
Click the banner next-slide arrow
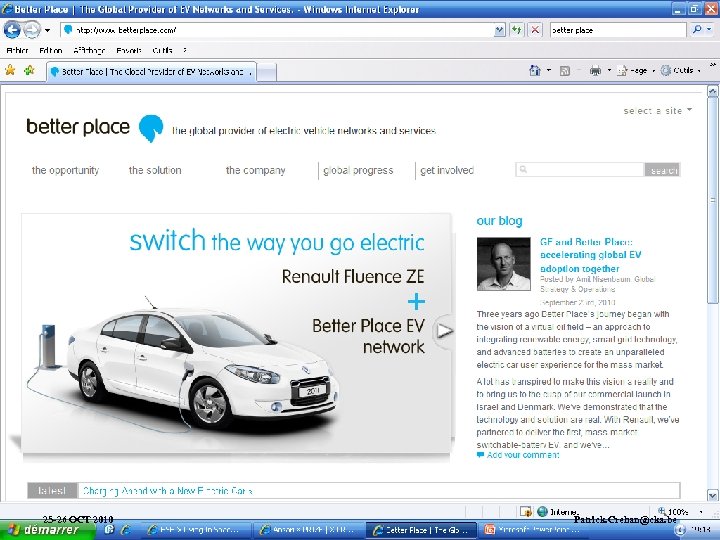(444, 331)
